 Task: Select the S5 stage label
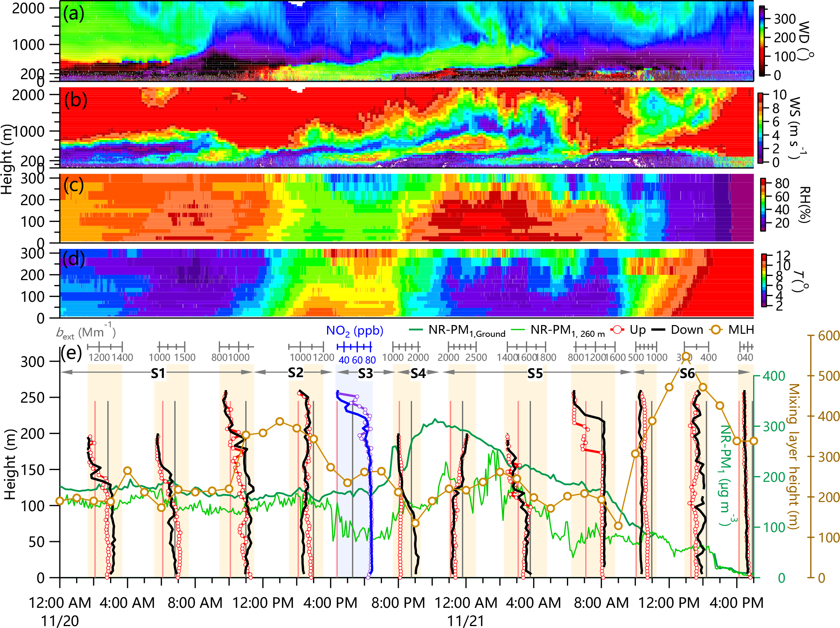click(535, 373)
